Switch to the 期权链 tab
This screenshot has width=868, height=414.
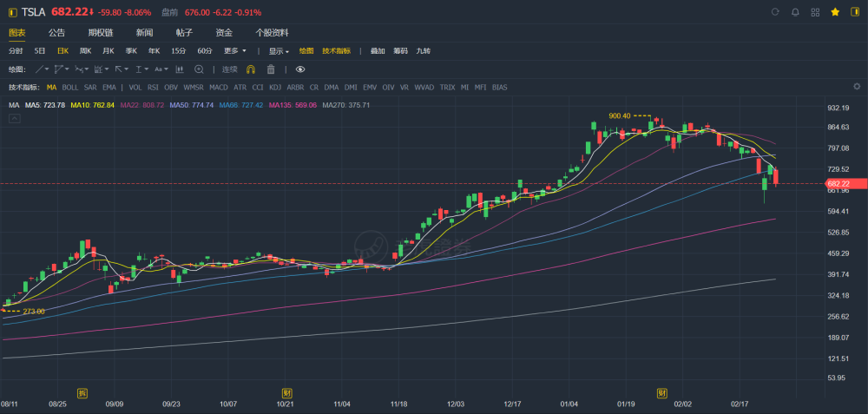101,32
